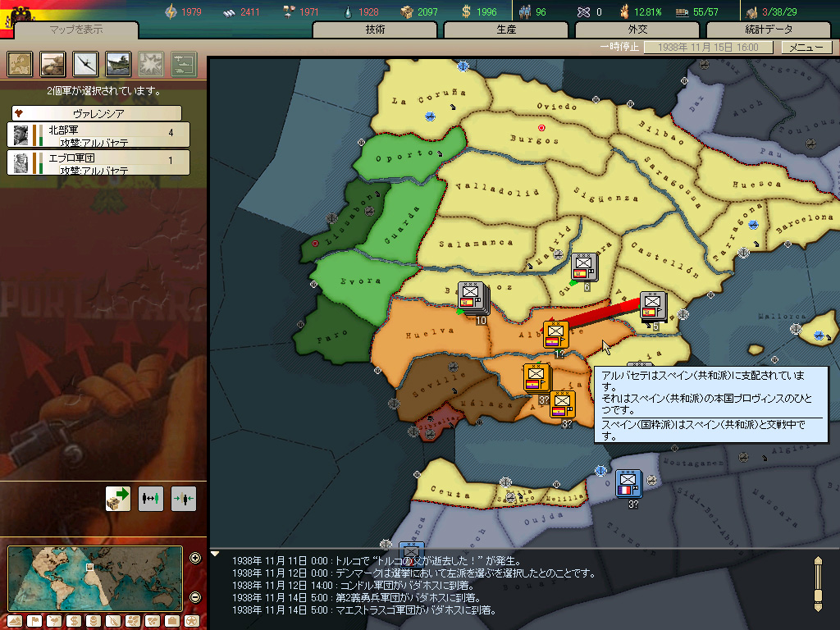Image resolution: width=840 pixels, height=630 pixels.
Task: Select the tank land units filter icon
Action: click(52, 64)
